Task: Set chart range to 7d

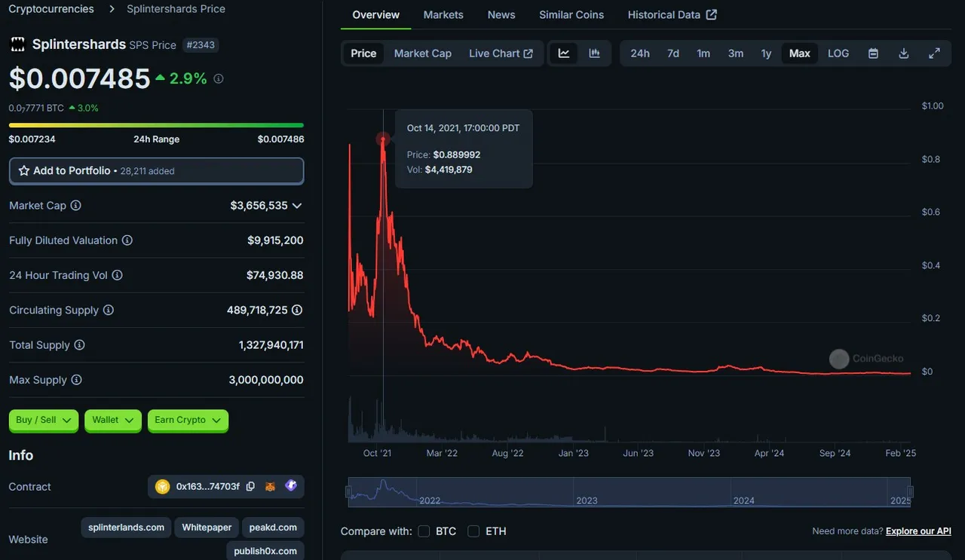Action: click(673, 54)
